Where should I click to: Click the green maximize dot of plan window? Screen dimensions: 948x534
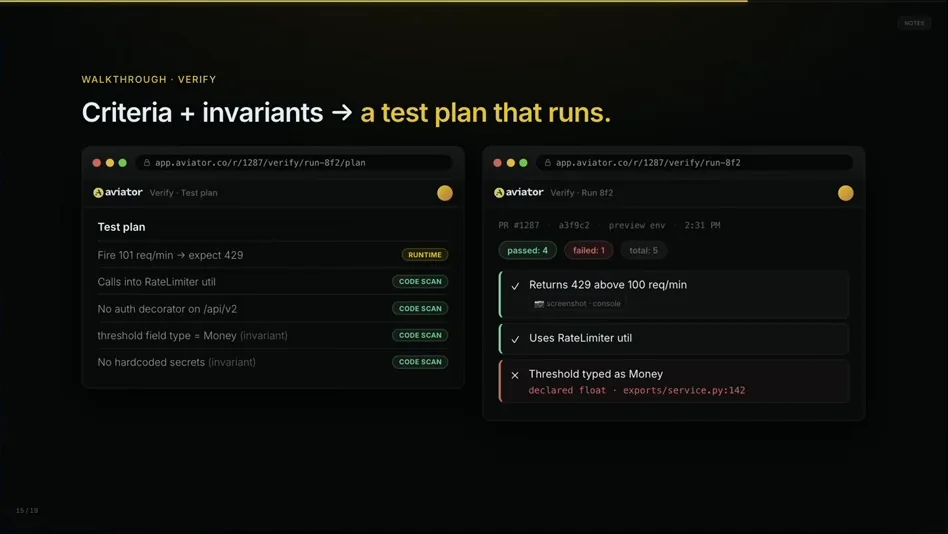coord(123,163)
